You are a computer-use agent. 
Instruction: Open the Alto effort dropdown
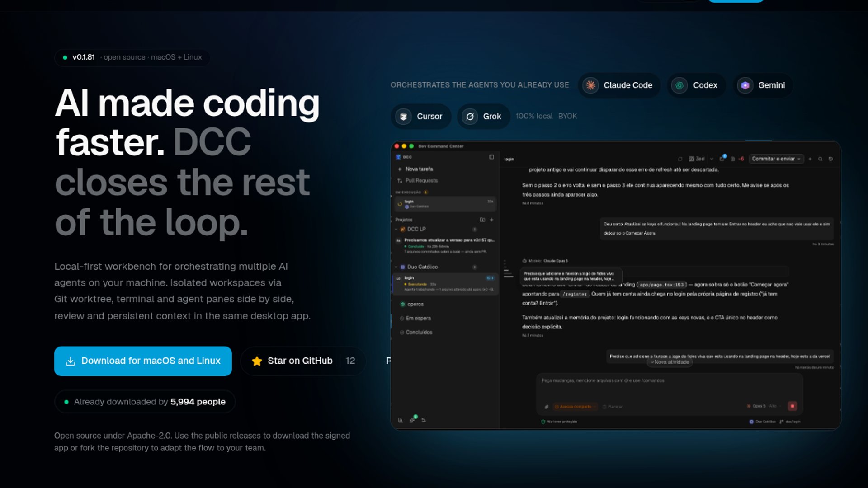coord(775,406)
